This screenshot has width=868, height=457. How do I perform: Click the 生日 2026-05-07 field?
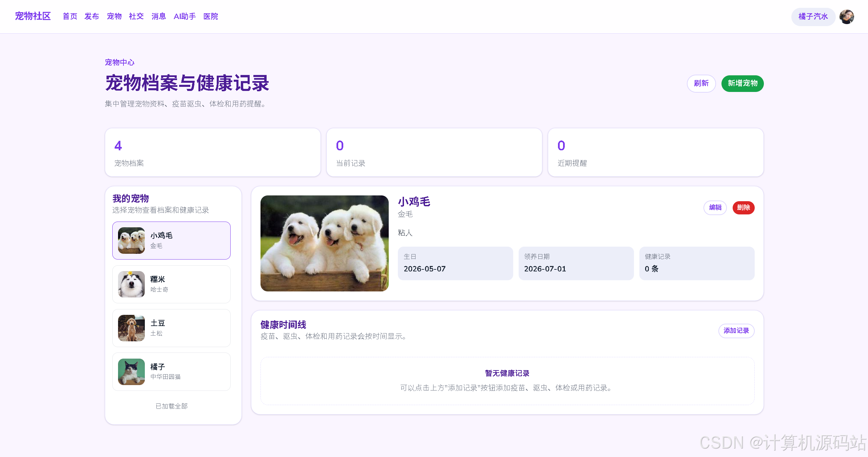pyautogui.click(x=455, y=263)
